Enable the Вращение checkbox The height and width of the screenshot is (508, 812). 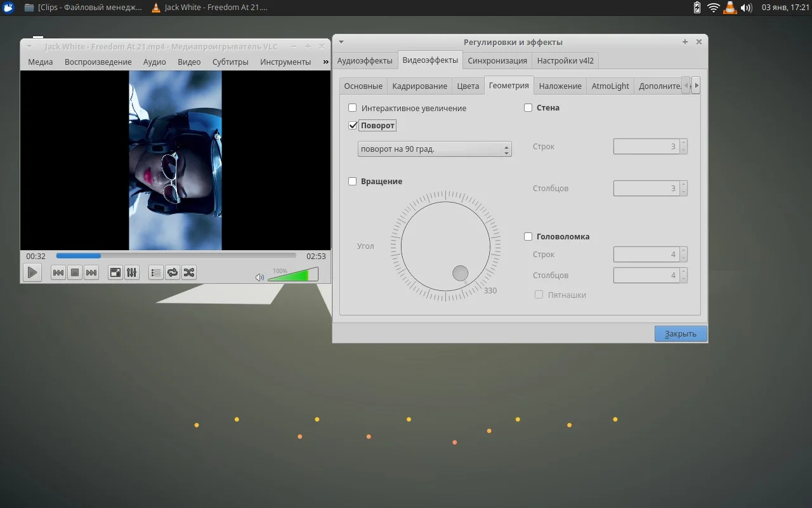pyautogui.click(x=353, y=182)
